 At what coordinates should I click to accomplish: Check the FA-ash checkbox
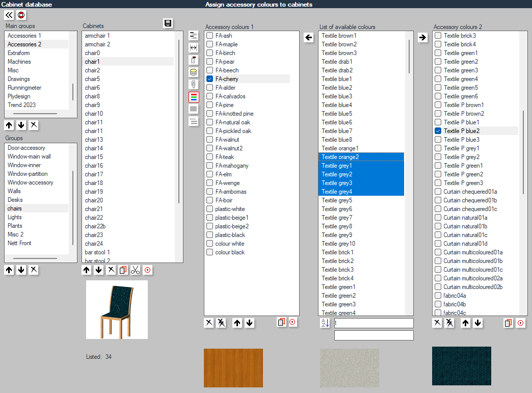tap(209, 35)
